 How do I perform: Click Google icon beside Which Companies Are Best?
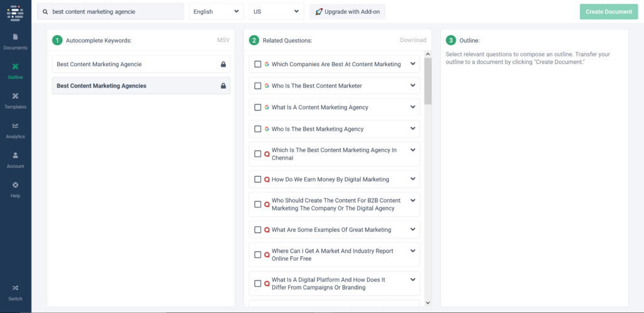coord(267,64)
